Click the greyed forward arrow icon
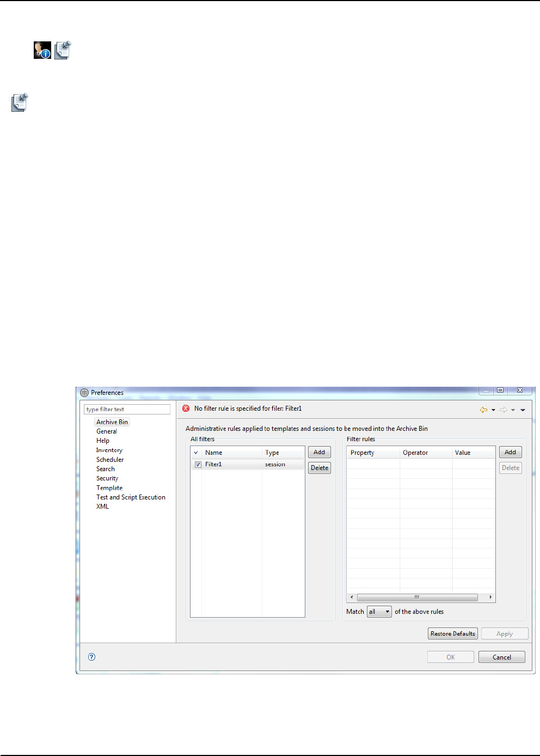 coord(504,410)
